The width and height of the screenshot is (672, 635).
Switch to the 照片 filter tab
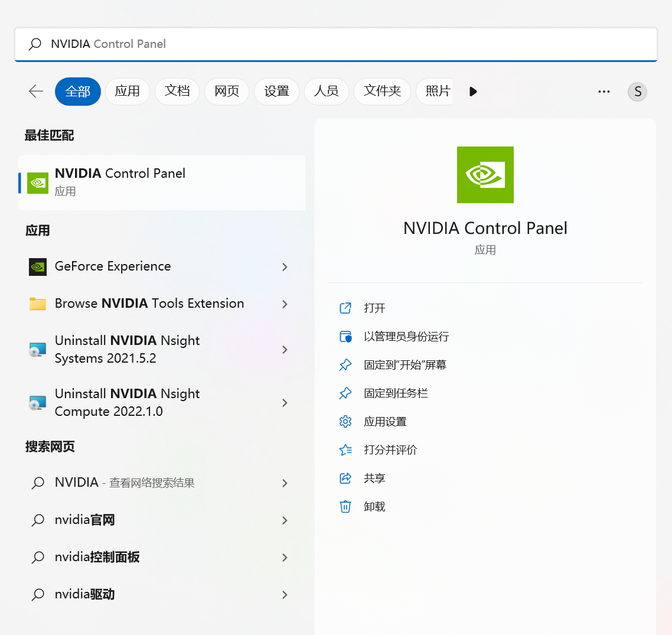click(435, 92)
